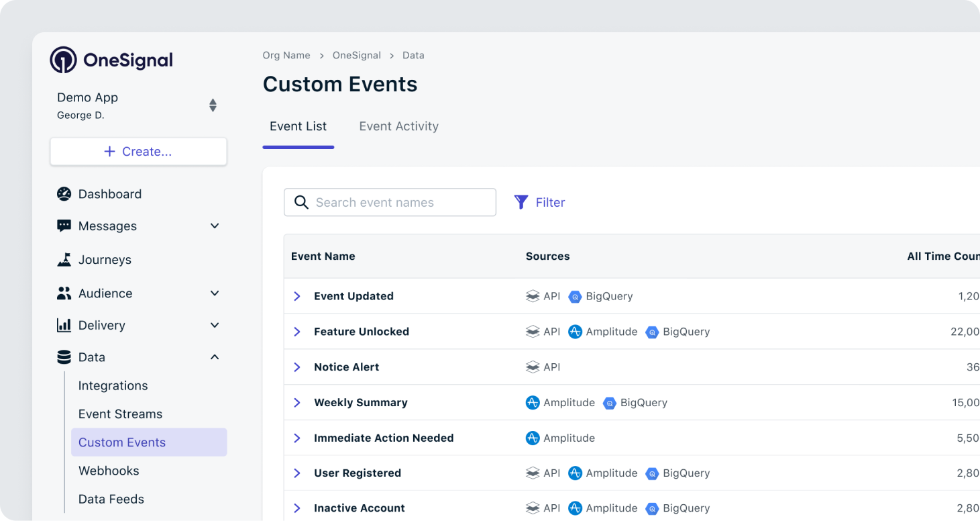980x521 pixels.
Task: Go to Webhooks in the sidebar
Action: point(109,471)
